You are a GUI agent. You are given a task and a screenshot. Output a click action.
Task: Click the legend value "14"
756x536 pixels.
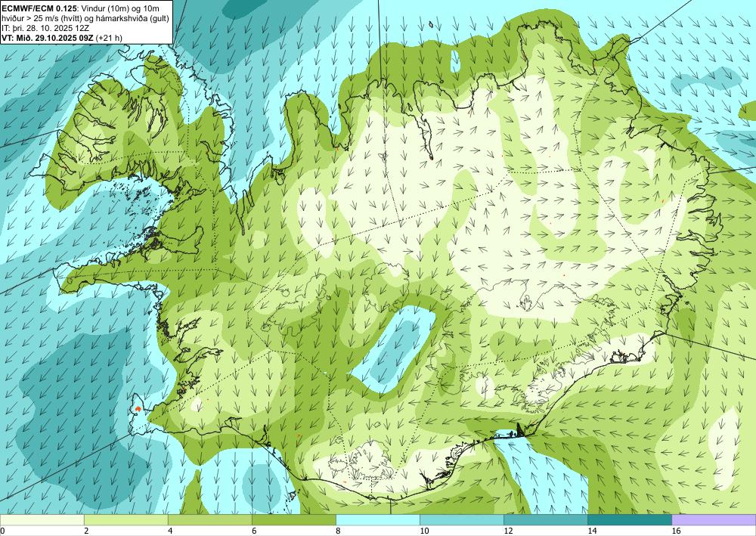(x=592, y=531)
